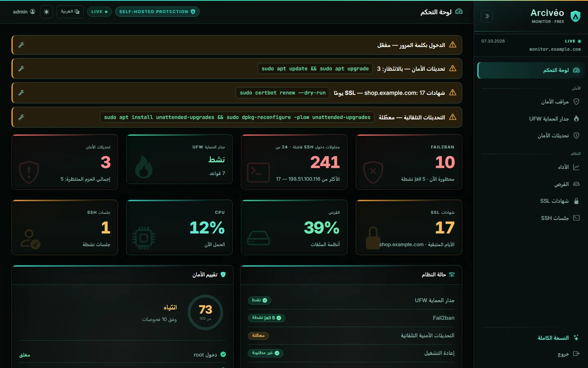The height and width of the screenshot is (368, 588).
Task: Click the security score 73 circular gauge
Action: point(205,312)
